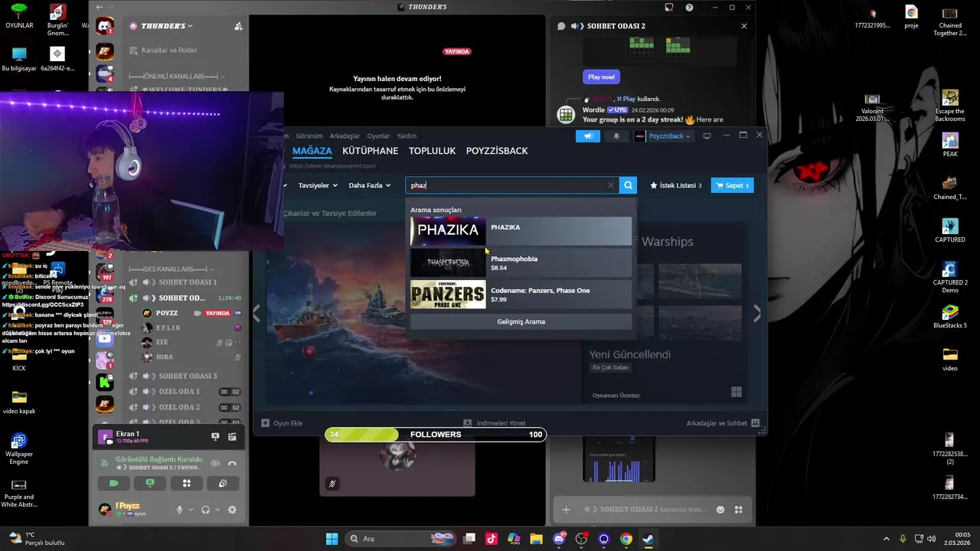Expand headphone output options chevron
980x551 pixels.
[217, 510]
